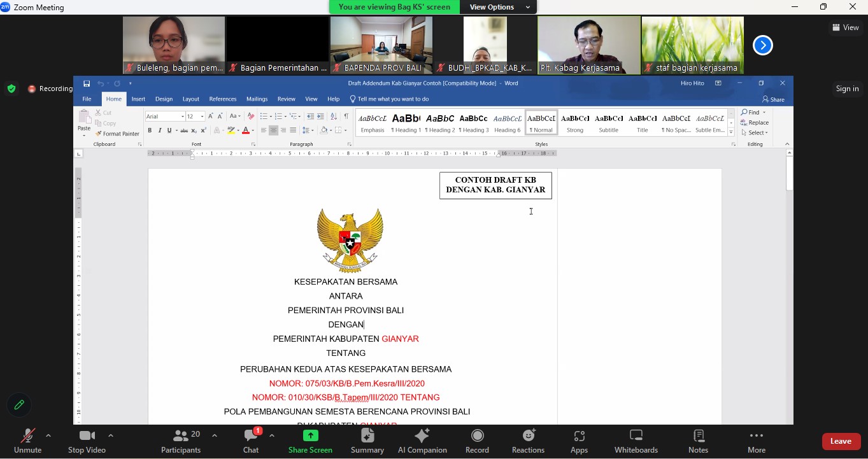The height and width of the screenshot is (459, 868).
Task: Show next participant thumbnails with blue arrow
Action: pos(762,45)
